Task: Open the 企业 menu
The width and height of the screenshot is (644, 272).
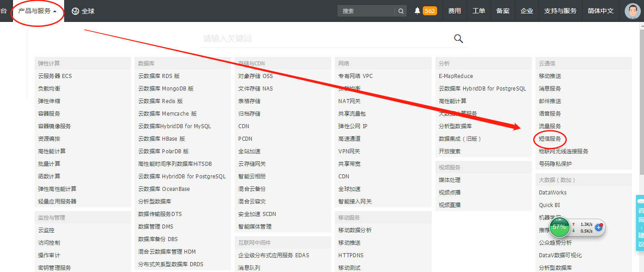Action: (x=527, y=11)
